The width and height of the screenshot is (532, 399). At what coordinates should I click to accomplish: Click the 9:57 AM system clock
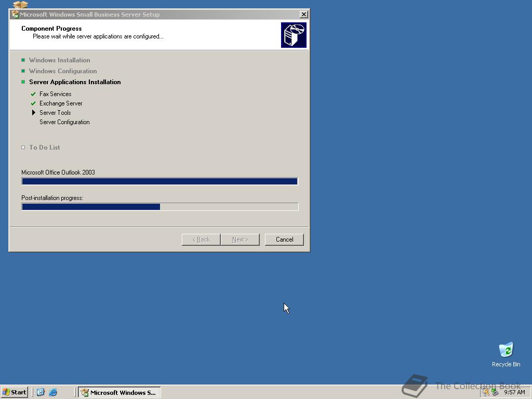pyautogui.click(x=514, y=393)
